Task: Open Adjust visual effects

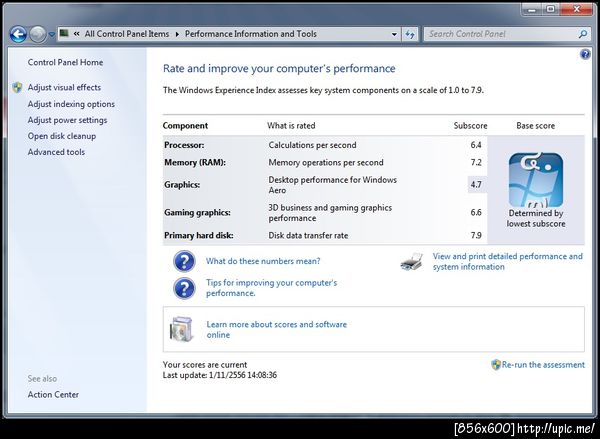Action: click(x=64, y=87)
